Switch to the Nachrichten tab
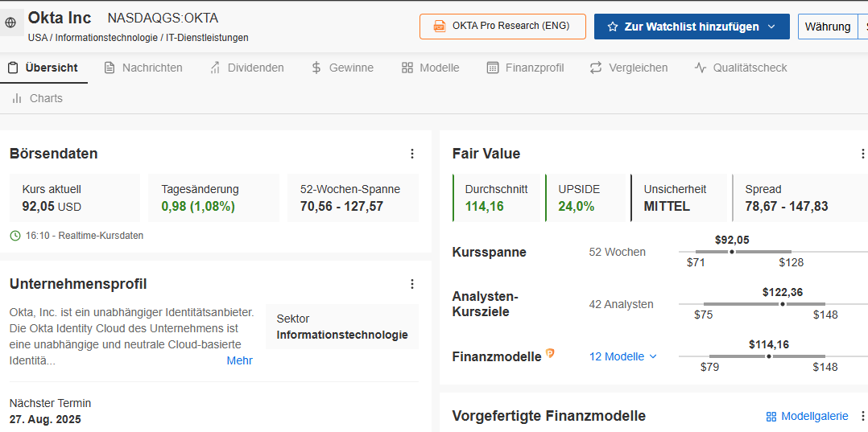Viewport: 868px width, 432px height. (143, 68)
